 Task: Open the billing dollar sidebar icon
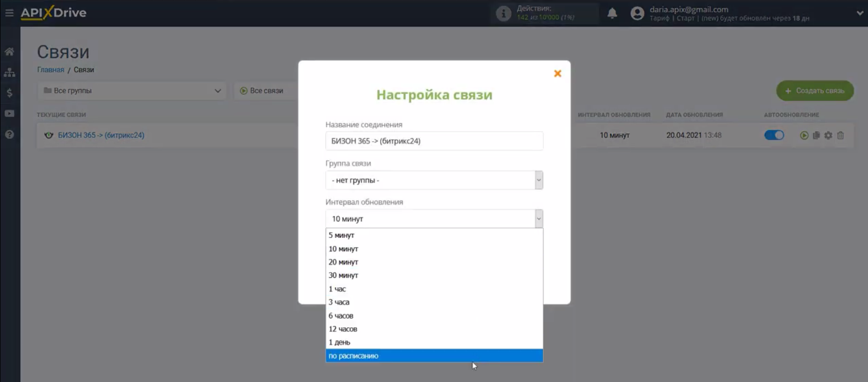click(9, 93)
